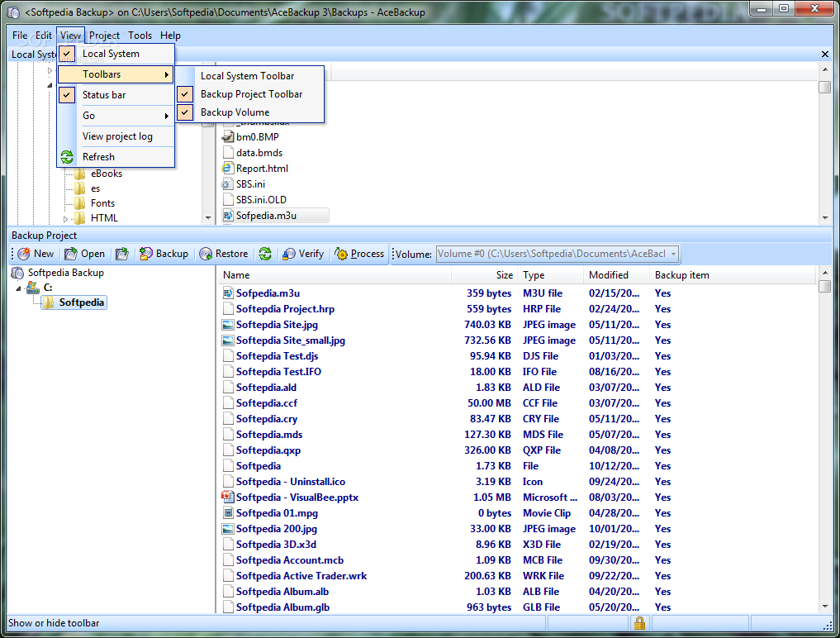This screenshot has height=638, width=840.
Task: Sort backup list by Size column
Action: pyautogui.click(x=485, y=275)
